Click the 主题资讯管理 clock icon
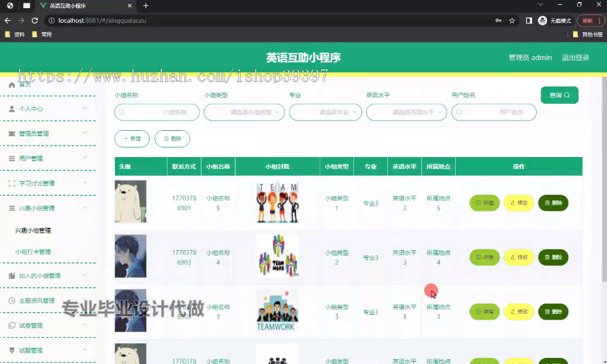The height and width of the screenshot is (364, 607). [x=11, y=301]
